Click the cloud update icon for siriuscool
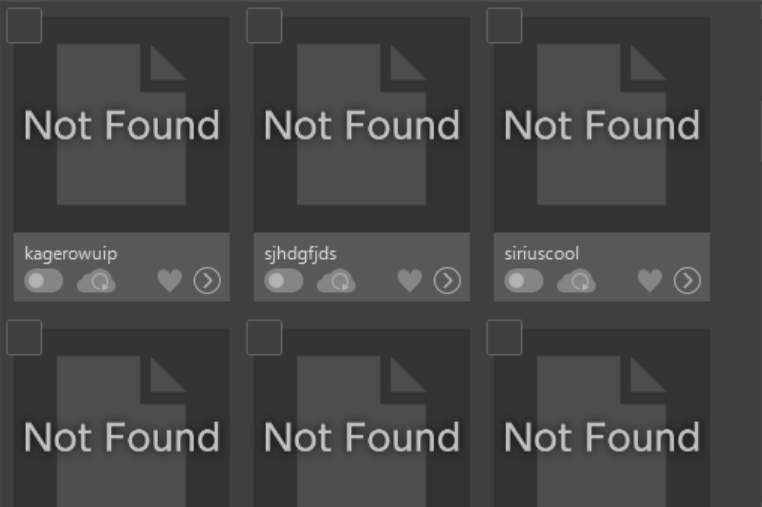Image resolution: width=762 pixels, height=507 pixels. [x=576, y=281]
